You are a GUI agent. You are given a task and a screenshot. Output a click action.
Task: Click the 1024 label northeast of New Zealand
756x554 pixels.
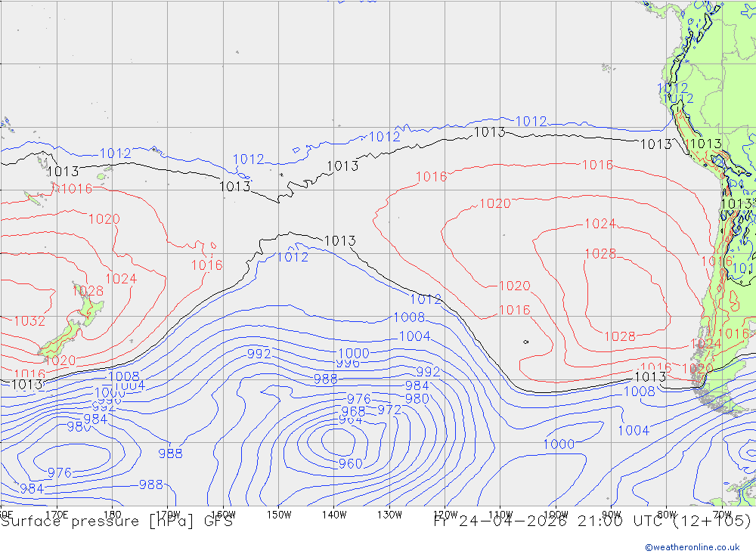(121, 279)
